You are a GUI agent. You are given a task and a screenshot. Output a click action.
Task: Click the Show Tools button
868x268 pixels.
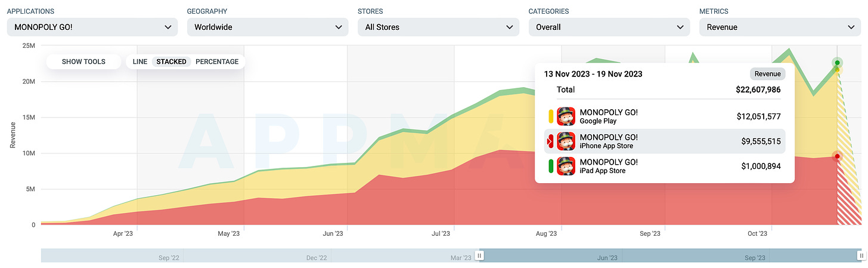(x=83, y=61)
